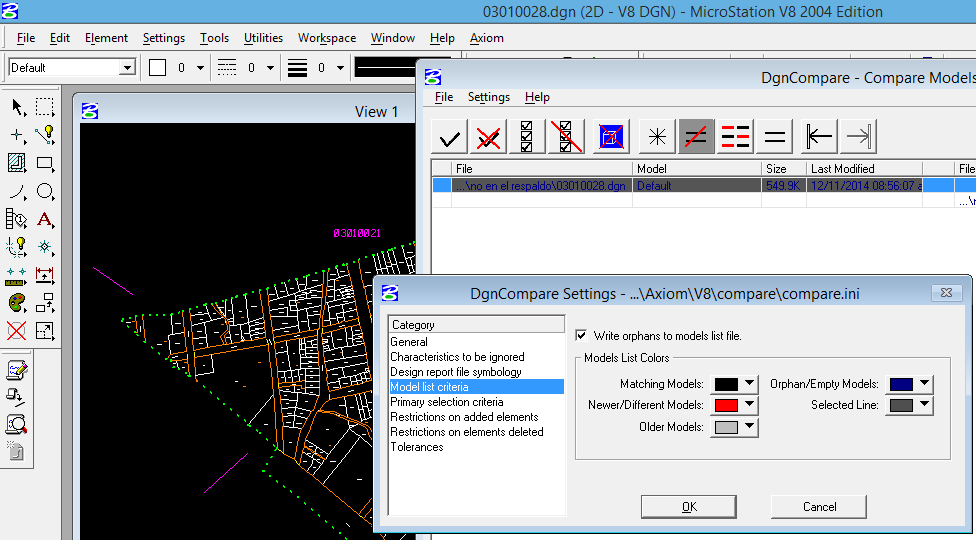
Task: Select 'Restrictions on added elements' category
Action: click(464, 417)
